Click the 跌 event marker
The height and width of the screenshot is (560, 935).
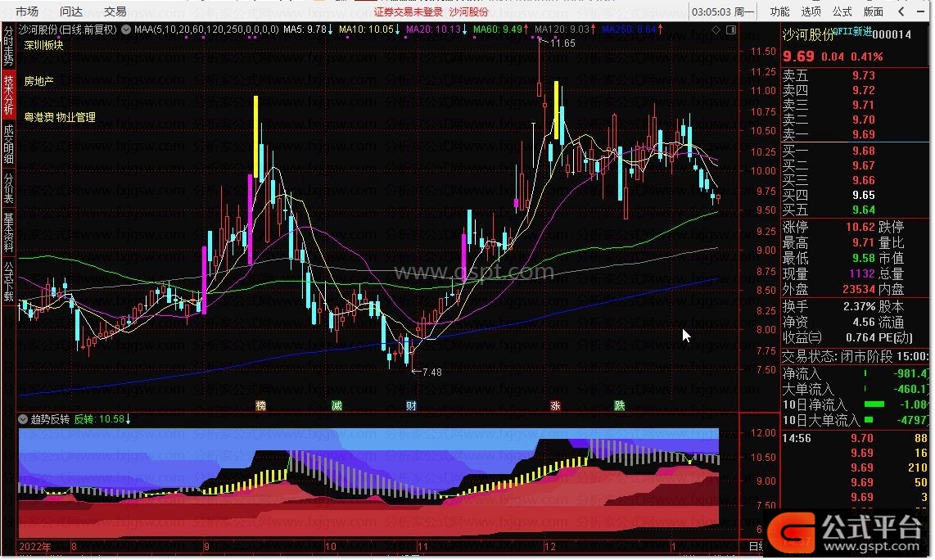(x=620, y=406)
